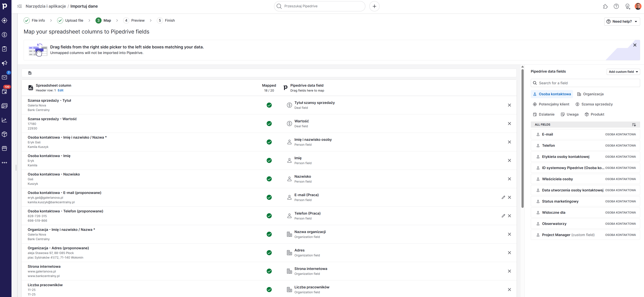This screenshot has width=644, height=297.
Task: Open Mail inbox icon with 7 badge
Action: coord(5,77)
